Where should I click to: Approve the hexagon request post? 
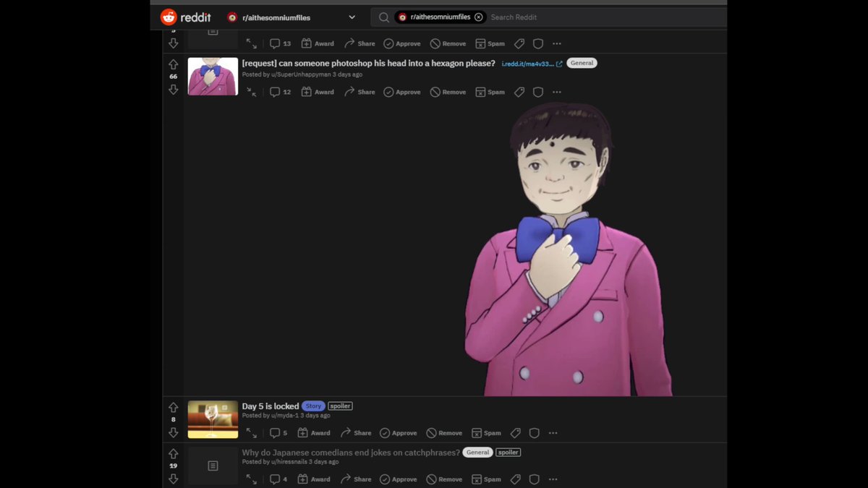402,92
